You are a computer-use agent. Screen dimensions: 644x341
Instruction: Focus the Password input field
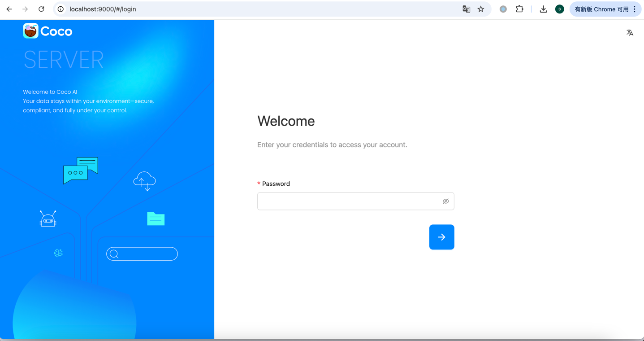click(355, 201)
